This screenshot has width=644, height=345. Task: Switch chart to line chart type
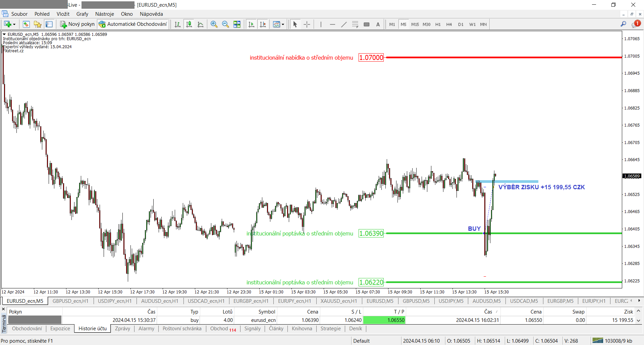[201, 24]
